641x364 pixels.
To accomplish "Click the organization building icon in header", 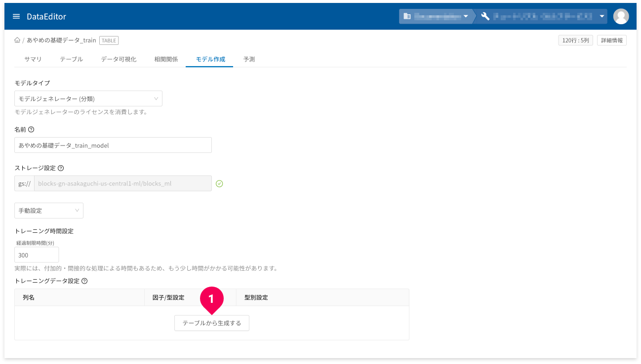I will [407, 16].
